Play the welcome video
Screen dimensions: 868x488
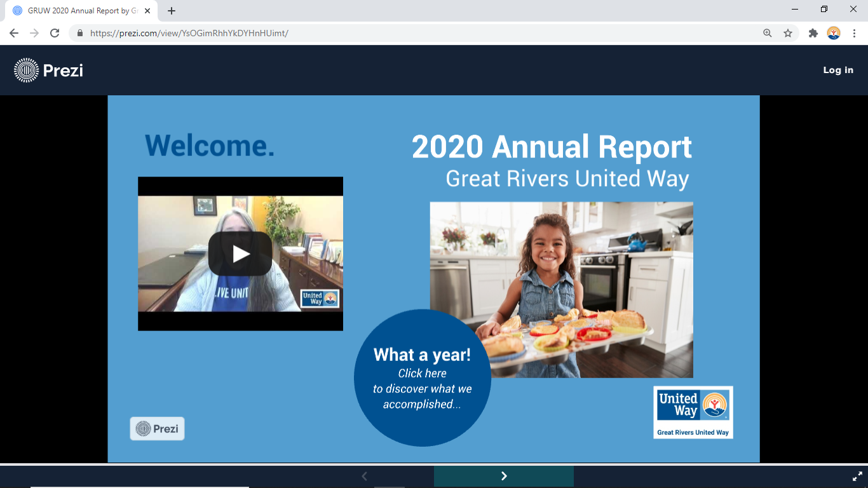[240, 254]
